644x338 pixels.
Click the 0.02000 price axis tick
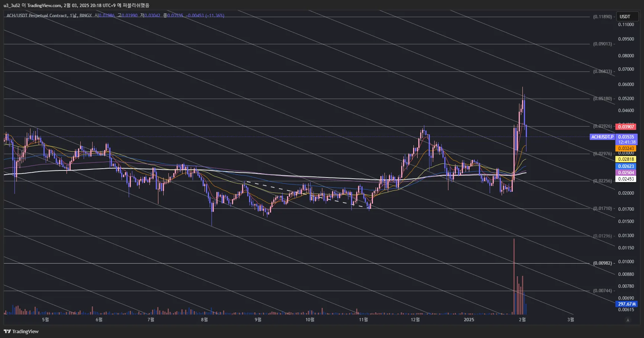click(x=626, y=193)
